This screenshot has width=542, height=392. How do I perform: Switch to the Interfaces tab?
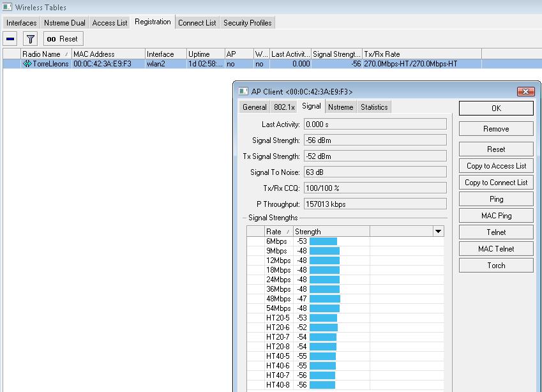point(21,22)
